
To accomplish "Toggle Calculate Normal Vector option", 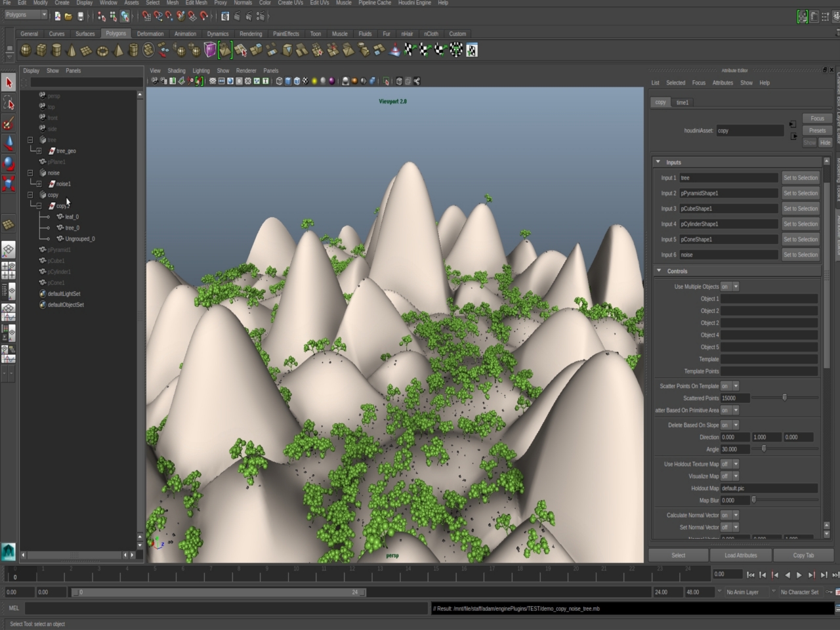I will tap(730, 515).
